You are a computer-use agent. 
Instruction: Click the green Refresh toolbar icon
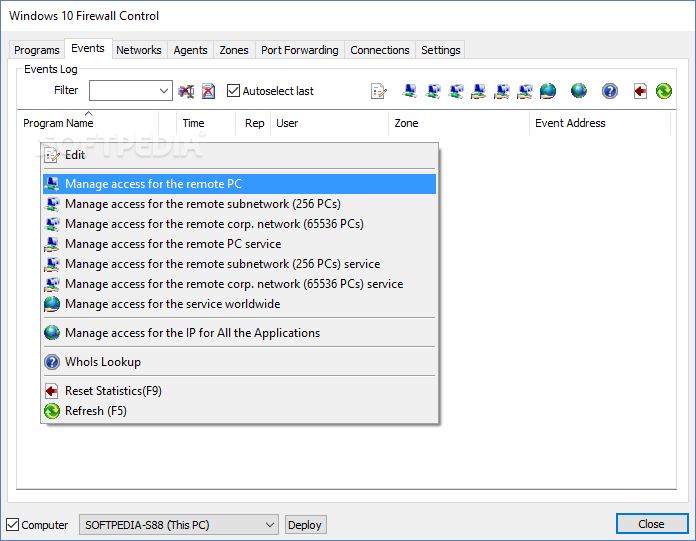point(664,91)
